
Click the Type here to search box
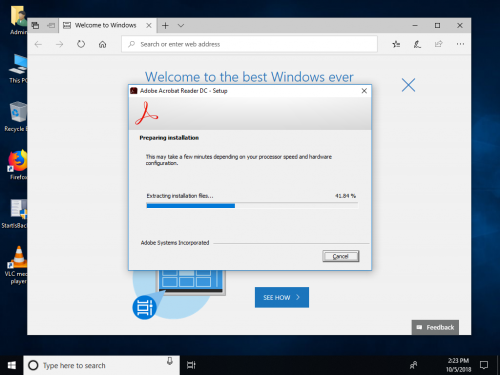point(101,365)
